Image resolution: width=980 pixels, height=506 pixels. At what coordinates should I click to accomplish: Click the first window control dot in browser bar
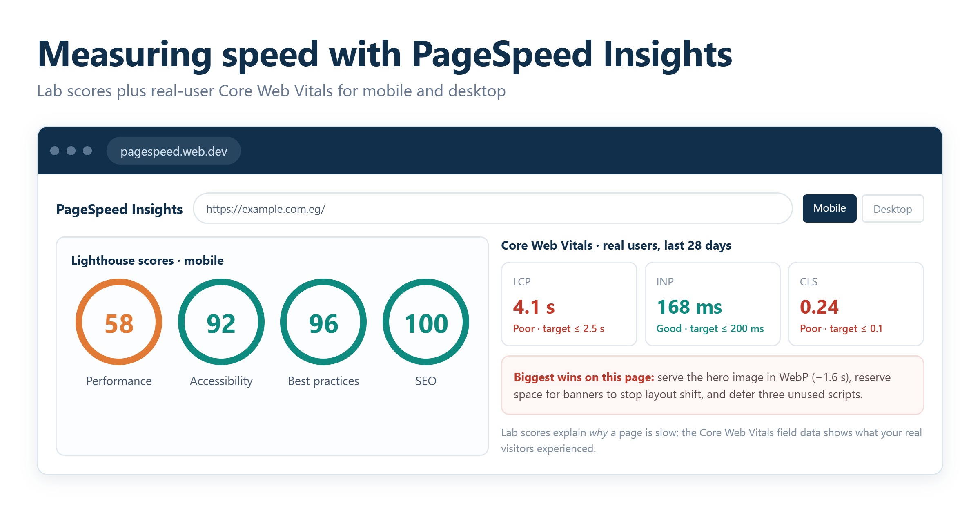click(x=55, y=151)
